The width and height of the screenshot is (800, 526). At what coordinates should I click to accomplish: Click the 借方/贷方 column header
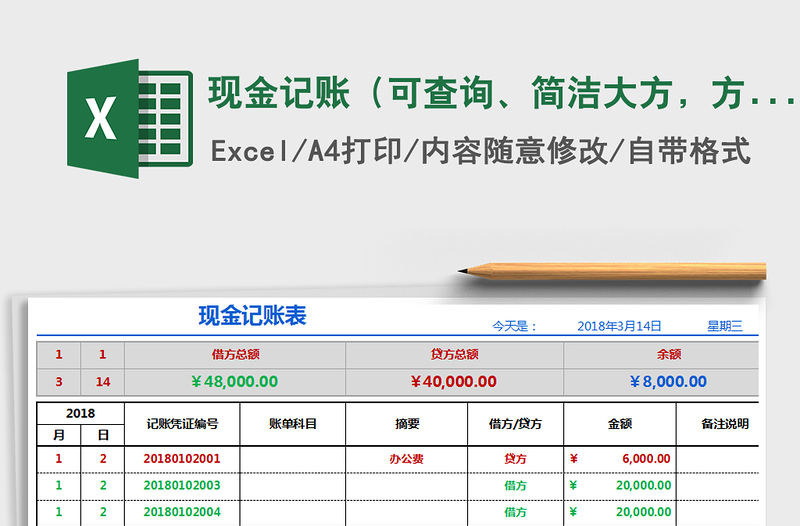click(515, 424)
